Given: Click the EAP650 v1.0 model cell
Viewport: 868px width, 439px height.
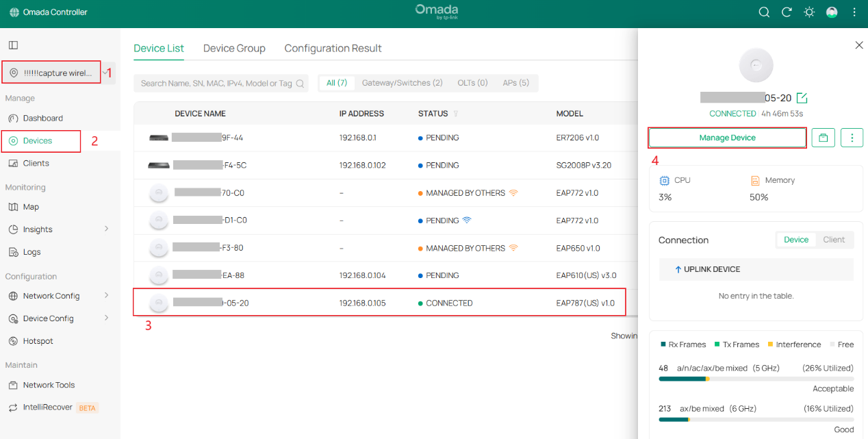Looking at the screenshot, I should [x=578, y=248].
